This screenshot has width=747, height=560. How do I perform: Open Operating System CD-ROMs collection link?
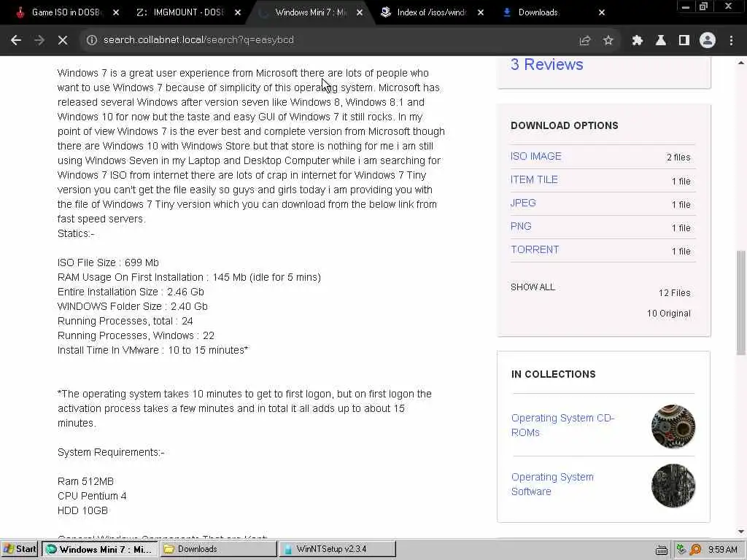click(x=562, y=425)
